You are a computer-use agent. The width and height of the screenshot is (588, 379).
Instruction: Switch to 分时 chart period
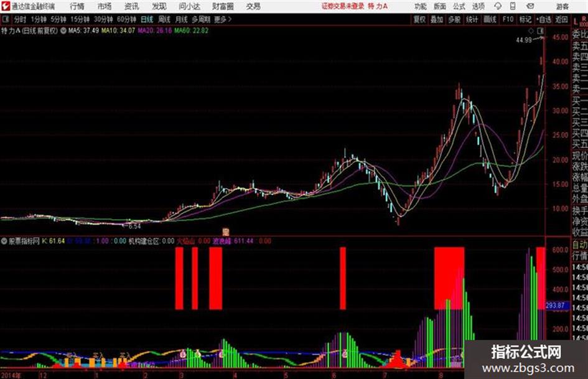(x=21, y=19)
